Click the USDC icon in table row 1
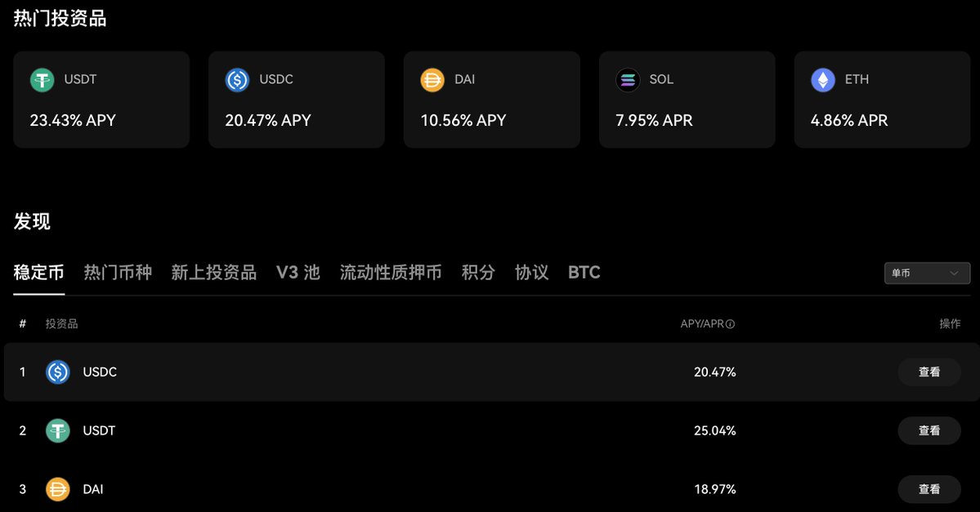980x512 pixels. (x=58, y=372)
